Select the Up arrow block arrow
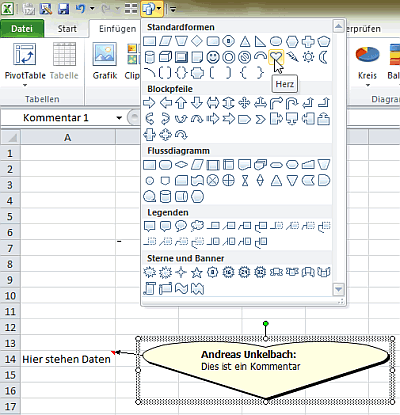The width and height of the screenshot is (400, 415). click(x=181, y=103)
